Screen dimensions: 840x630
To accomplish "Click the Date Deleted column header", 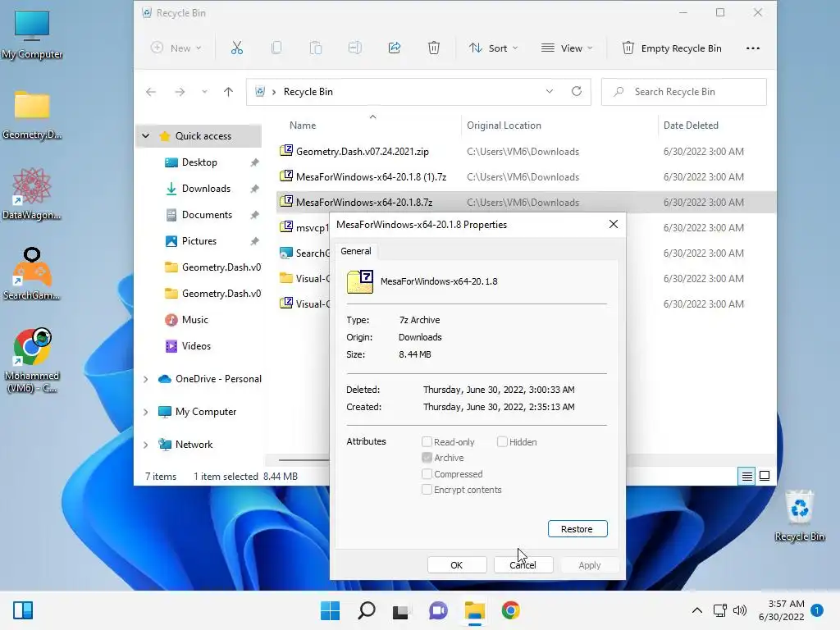I will pos(691,126).
